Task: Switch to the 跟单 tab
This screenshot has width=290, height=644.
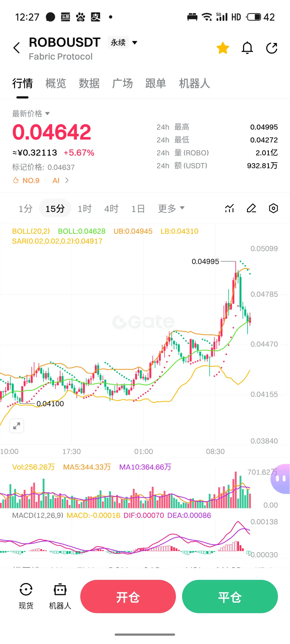Action: [156, 83]
